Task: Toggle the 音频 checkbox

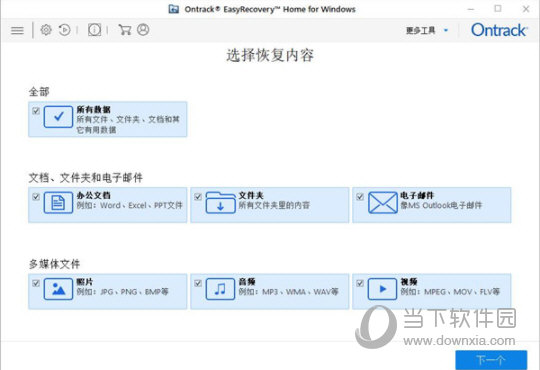Action: [x=198, y=283]
